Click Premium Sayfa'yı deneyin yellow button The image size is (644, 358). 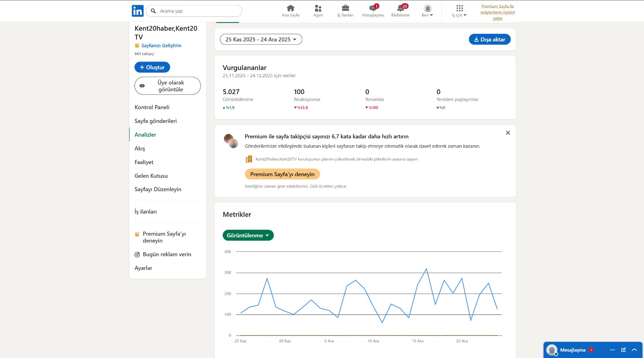click(282, 174)
